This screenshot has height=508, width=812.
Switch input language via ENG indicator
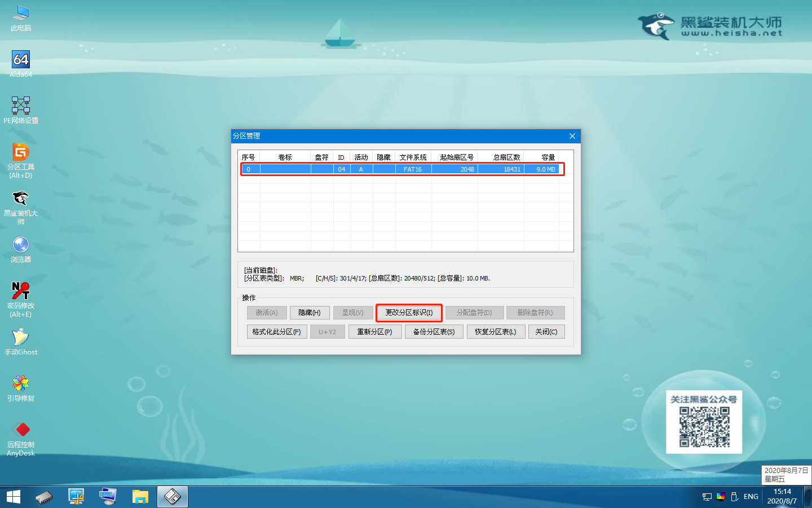click(x=751, y=497)
